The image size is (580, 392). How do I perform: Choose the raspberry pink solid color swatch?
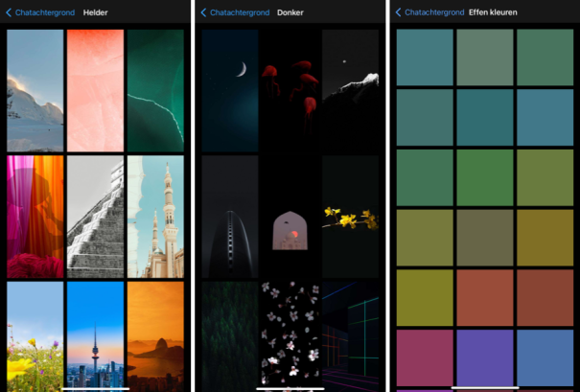click(425, 358)
